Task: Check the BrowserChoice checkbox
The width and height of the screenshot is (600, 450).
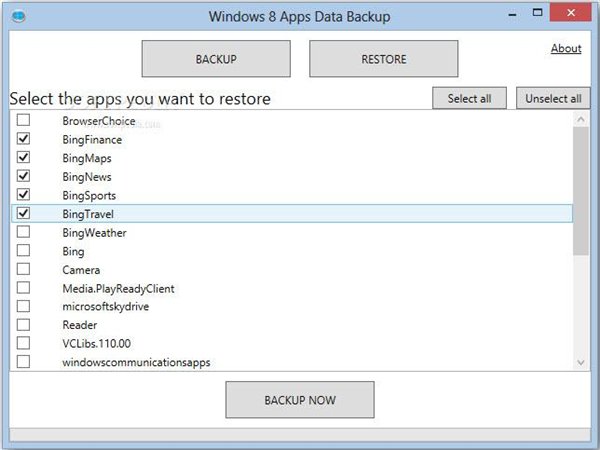Action: pyautogui.click(x=24, y=121)
